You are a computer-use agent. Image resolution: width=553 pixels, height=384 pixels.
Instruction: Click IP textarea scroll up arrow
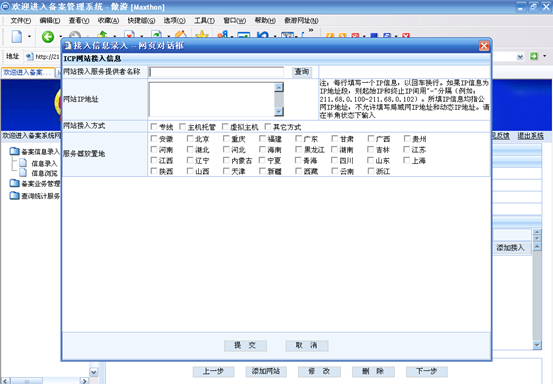tap(279, 87)
